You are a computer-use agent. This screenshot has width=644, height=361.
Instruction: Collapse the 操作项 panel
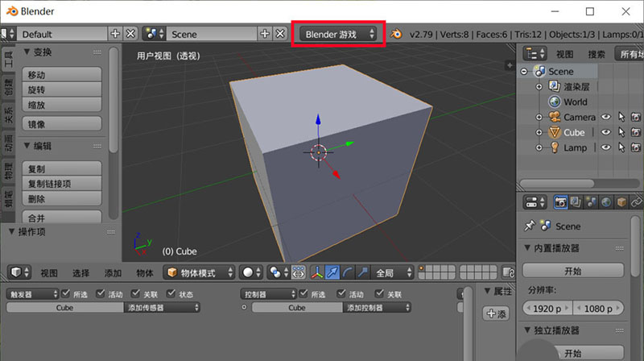tap(11, 232)
